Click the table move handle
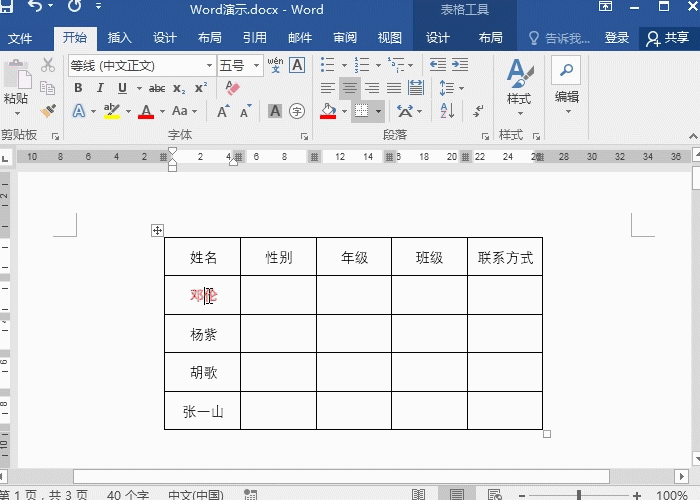 coord(157,230)
